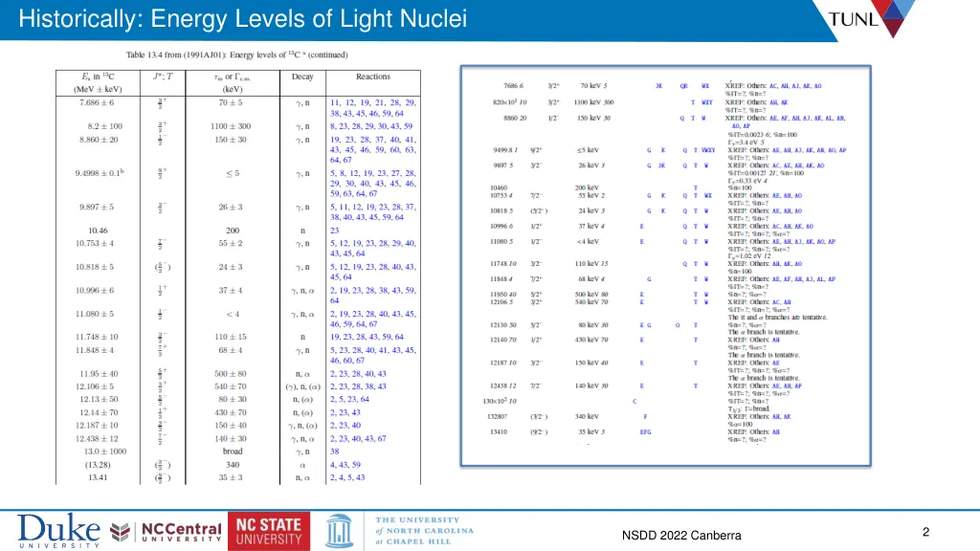Click the 'Ex in 13C' column header
Image resolution: width=980 pixels, height=551 pixels.
click(x=98, y=82)
